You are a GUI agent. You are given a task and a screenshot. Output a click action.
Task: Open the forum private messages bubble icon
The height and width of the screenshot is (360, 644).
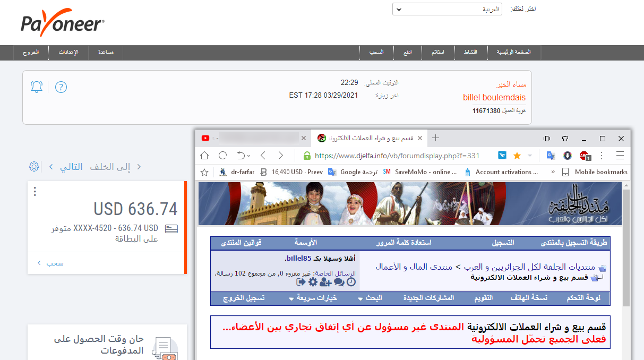(339, 282)
